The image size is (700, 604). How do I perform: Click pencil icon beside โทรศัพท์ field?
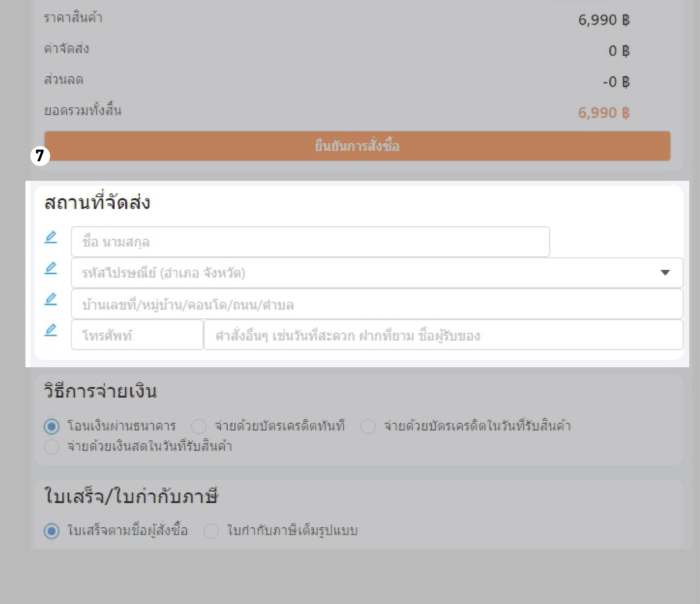coord(51,330)
